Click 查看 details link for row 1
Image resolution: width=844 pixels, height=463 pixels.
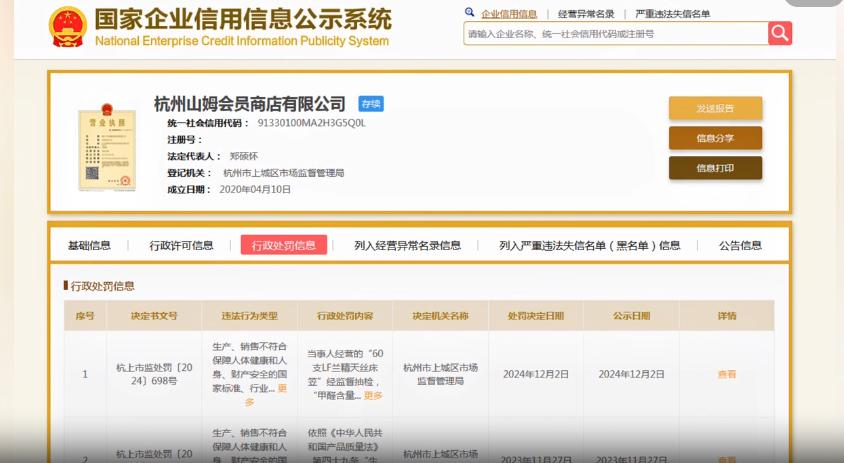(x=726, y=374)
